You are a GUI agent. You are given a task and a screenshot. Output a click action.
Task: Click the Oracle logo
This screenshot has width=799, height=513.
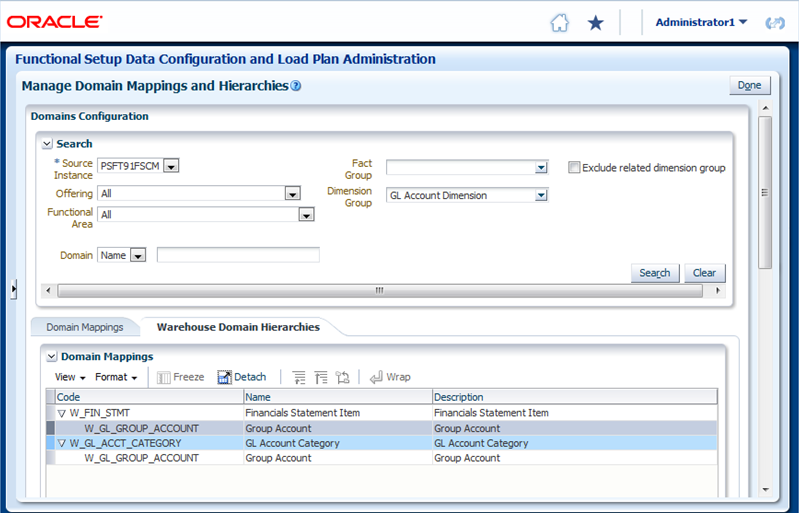click(54, 22)
